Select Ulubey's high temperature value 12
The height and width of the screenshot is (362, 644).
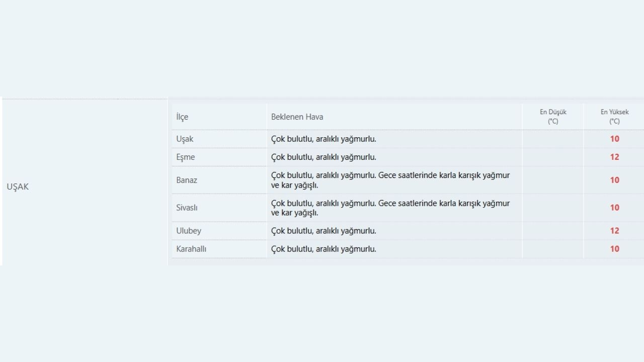[x=614, y=231]
